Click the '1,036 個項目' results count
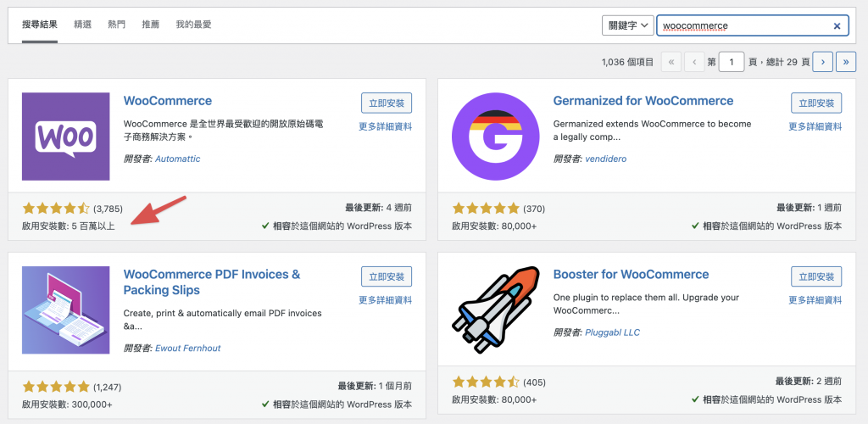The image size is (868, 424). [627, 62]
